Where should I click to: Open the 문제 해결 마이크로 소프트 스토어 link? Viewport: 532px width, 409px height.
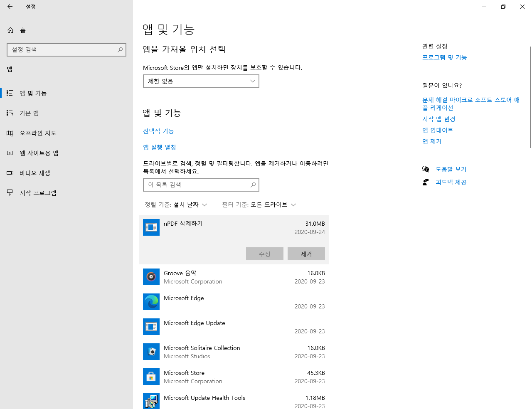click(471, 103)
